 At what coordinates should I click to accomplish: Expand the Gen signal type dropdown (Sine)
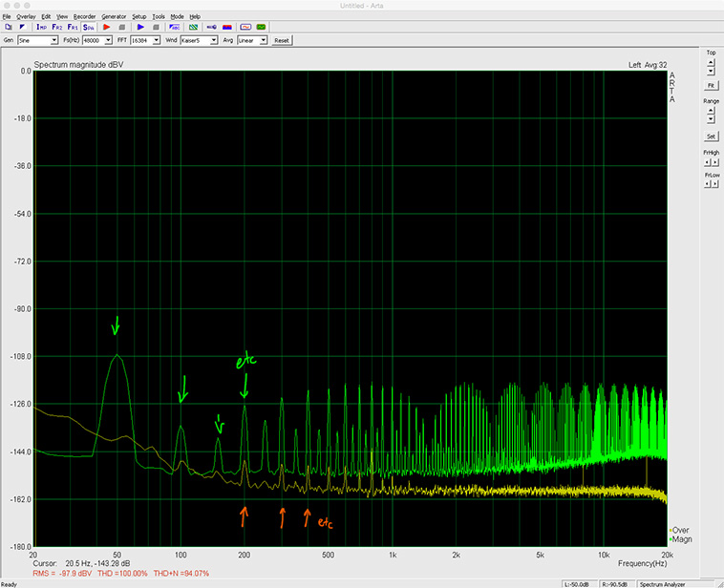tap(54, 41)
